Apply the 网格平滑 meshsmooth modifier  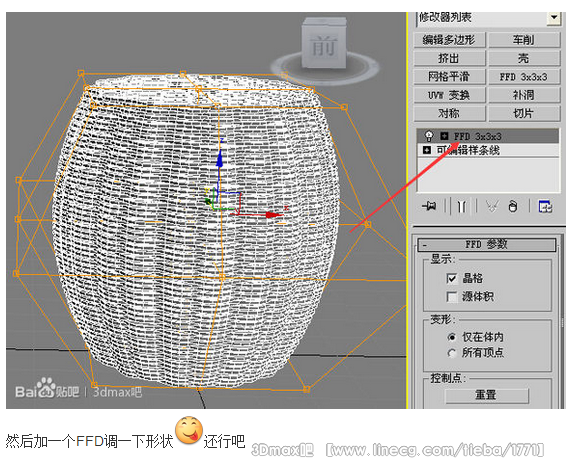click(449, 77)
